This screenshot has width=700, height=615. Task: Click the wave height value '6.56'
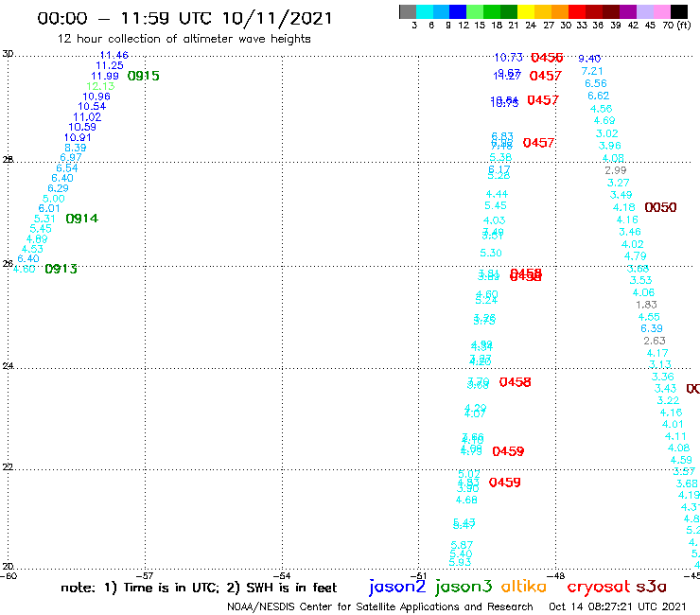pos(596,83)
